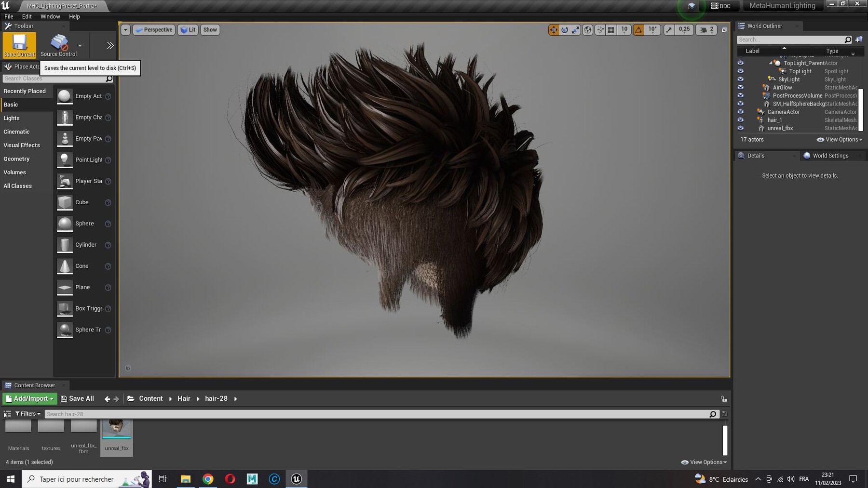Go back in Content Browser history
The width and height of the screenshot is (868, 488).
pos(107,399)
